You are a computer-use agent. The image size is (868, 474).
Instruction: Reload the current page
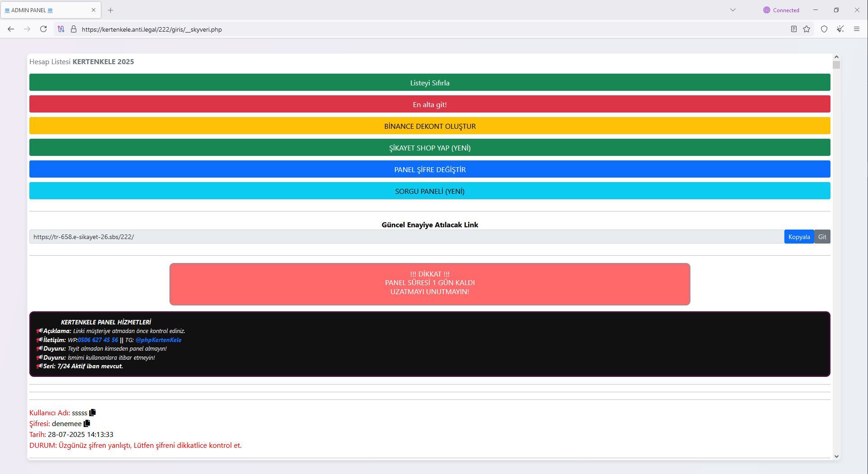point(43,29)
